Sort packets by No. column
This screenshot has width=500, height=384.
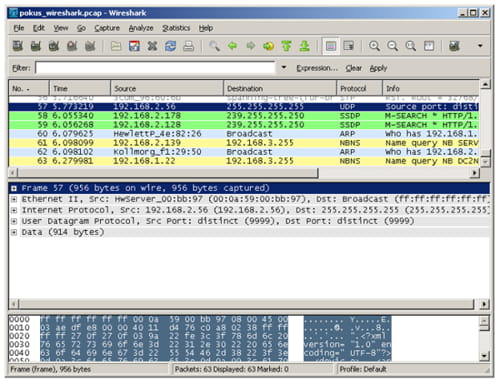(x=29, y=88)
